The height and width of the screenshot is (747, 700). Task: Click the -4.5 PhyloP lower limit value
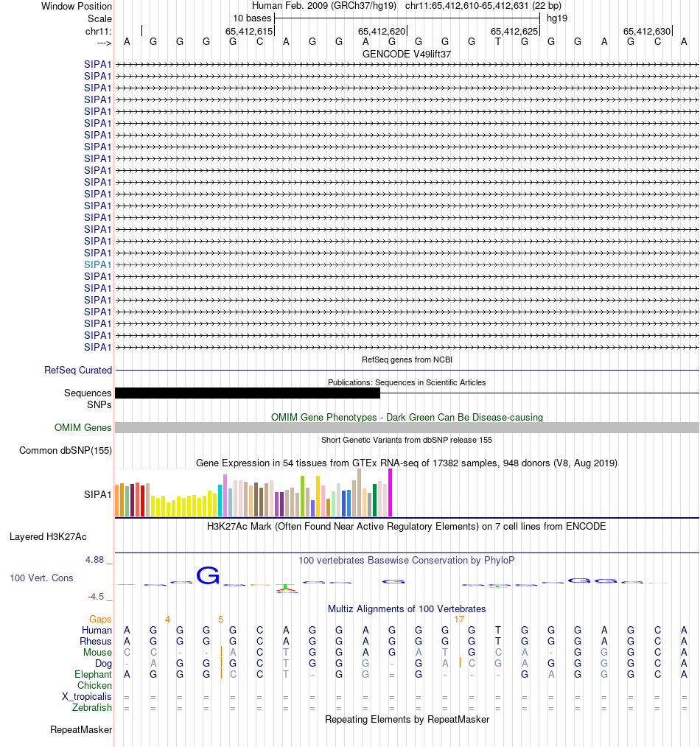click(x=95, y=597)
